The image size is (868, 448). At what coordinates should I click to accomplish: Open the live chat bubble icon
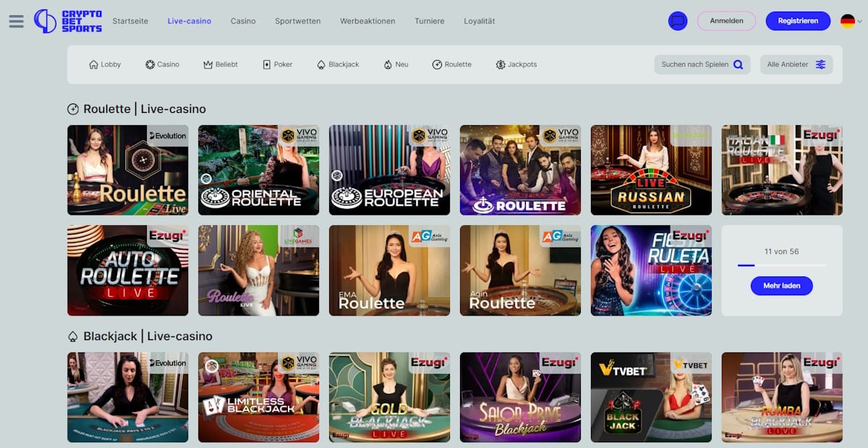[678, 21]
